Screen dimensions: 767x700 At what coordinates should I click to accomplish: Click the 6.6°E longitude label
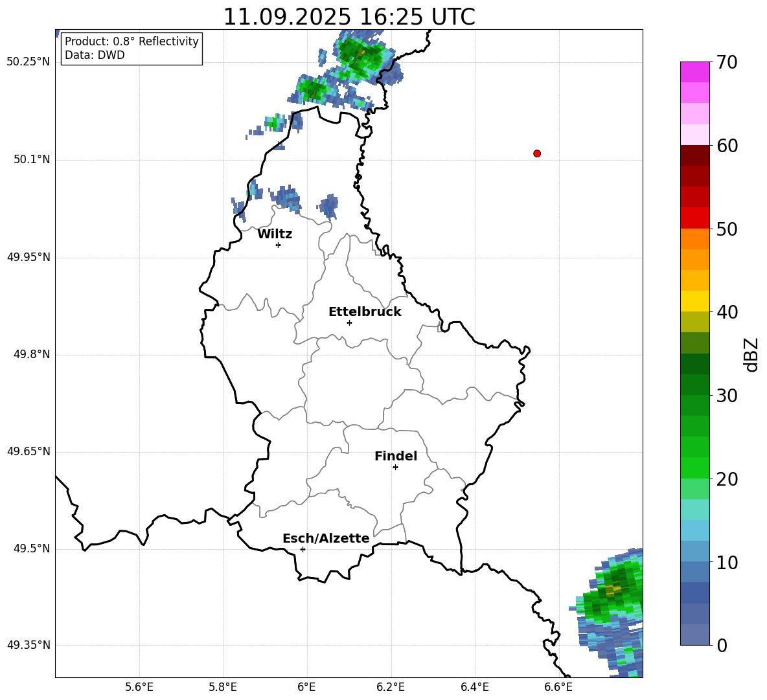click(558, 687)
